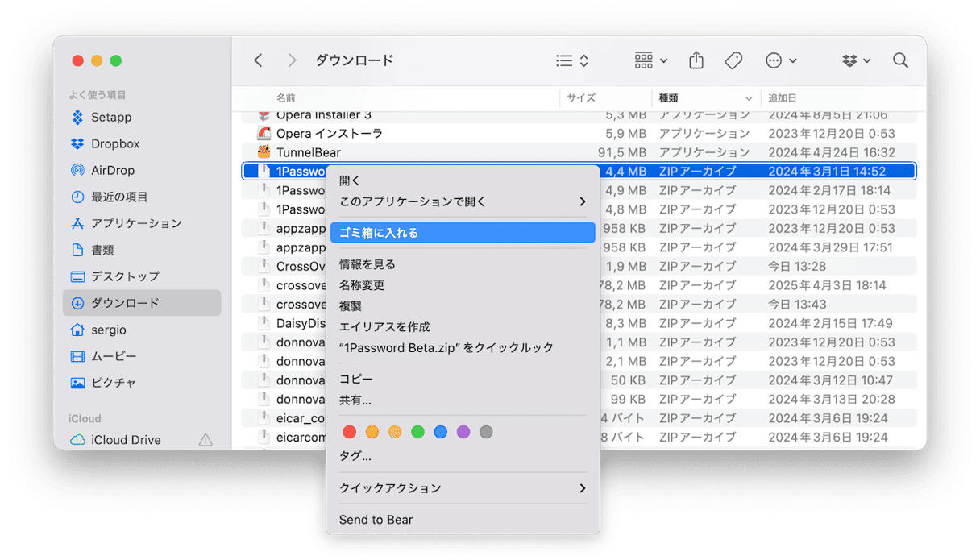Screen dimensions: 980x560
Task: Select the Opera インストーラ file row
Action: coord(579,133)
